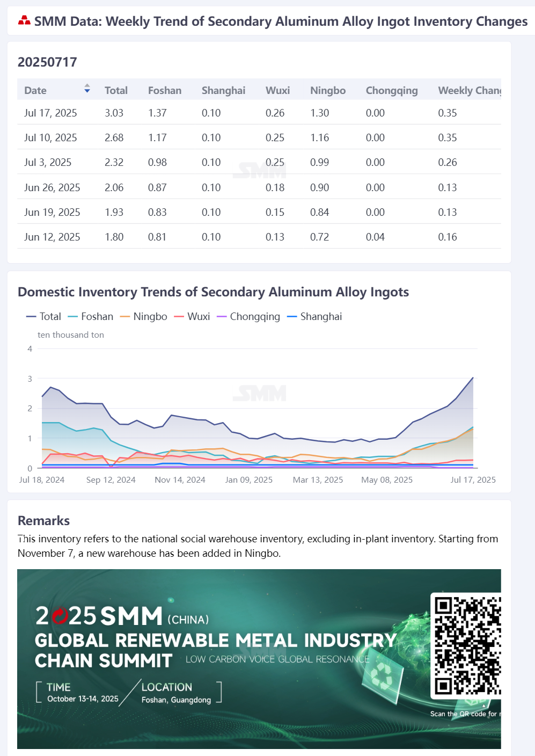Click the red SMM logo icon in title
Image resolution: width=535 pixels, height=756 pixels.
click(x=24, y=21)
